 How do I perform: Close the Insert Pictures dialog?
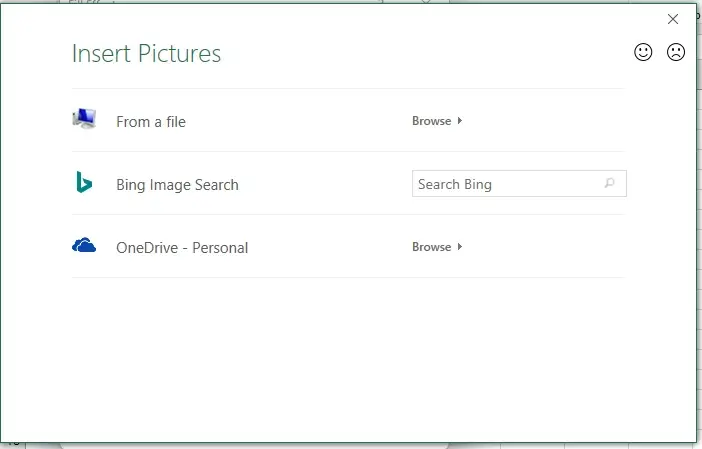pyautogui.click(x=673, y=19)
